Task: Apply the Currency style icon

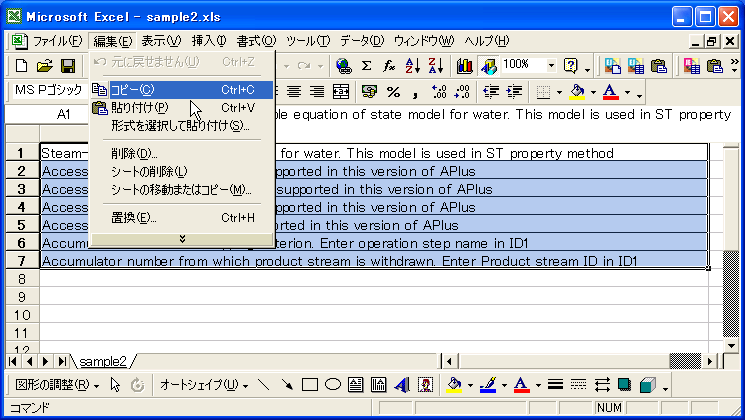Action: coord(369,91)
